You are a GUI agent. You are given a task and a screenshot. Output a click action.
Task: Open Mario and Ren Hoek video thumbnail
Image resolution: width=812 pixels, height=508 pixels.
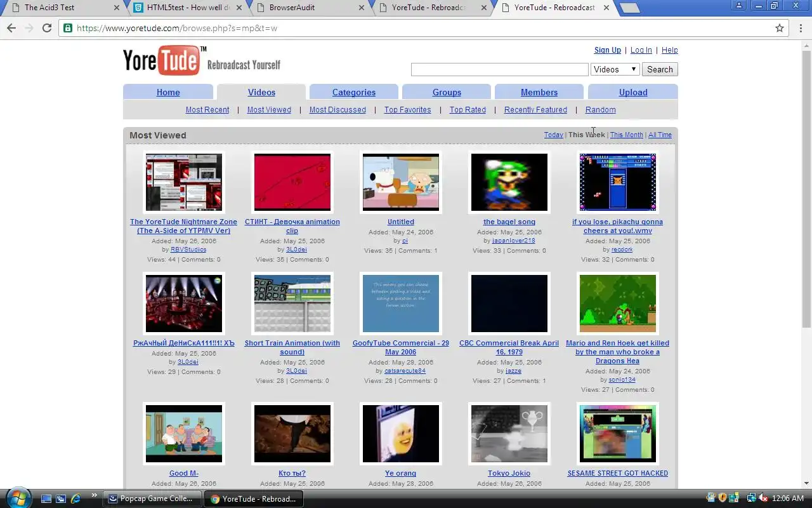618,304
